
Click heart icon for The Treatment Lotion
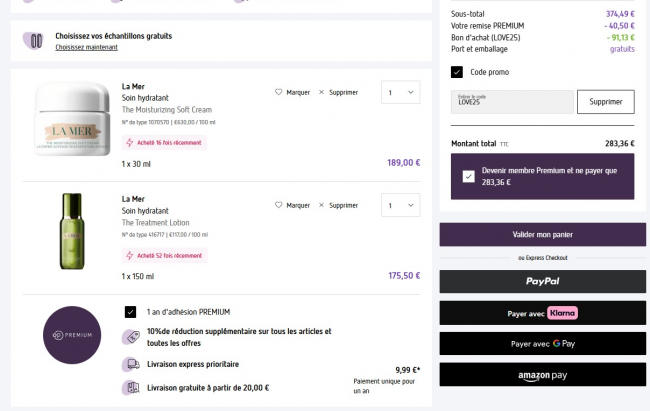point(279,205)
